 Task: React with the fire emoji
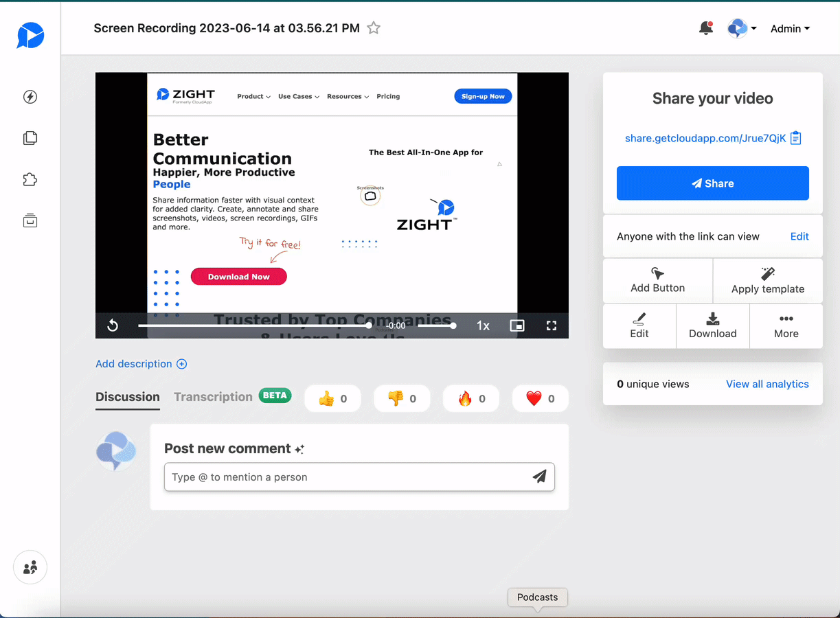point(471,398)
